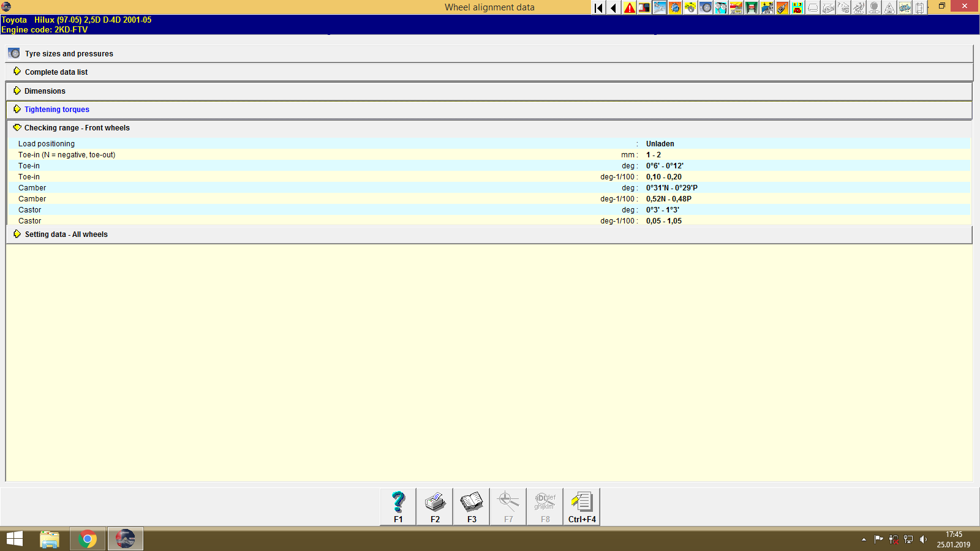Expand the Dimensions section
The height and width of the screenshot is (551, 980).
45,91
